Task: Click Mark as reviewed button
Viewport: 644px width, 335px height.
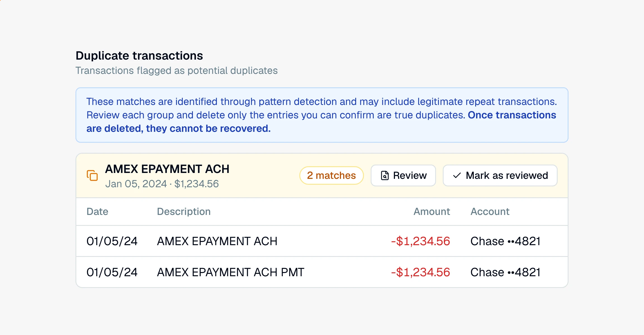Action: 500,175
